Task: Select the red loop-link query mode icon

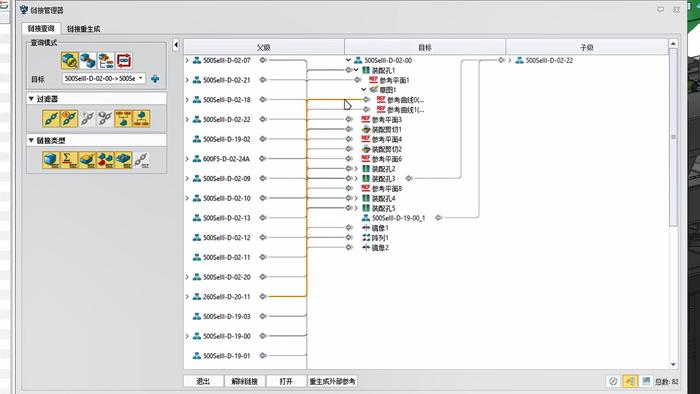Action: click(124, 61)
